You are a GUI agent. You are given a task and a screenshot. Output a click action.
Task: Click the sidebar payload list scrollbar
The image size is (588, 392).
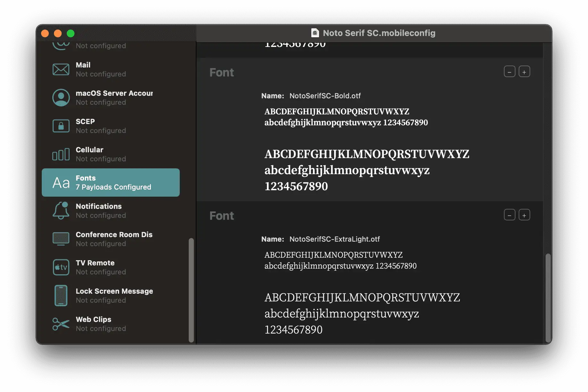[191, 290]
